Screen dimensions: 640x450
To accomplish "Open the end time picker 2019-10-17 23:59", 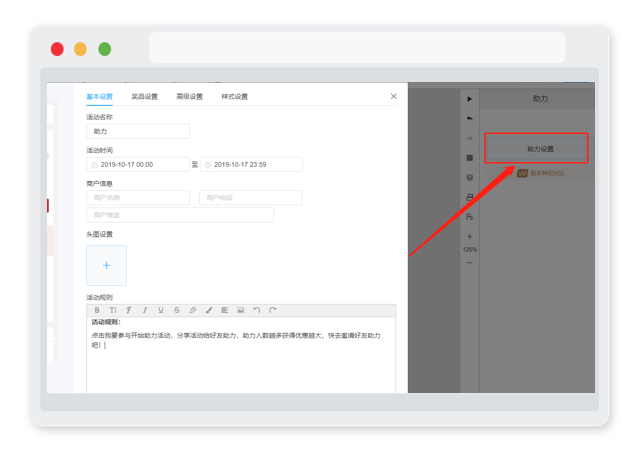I will coord(251,165).
